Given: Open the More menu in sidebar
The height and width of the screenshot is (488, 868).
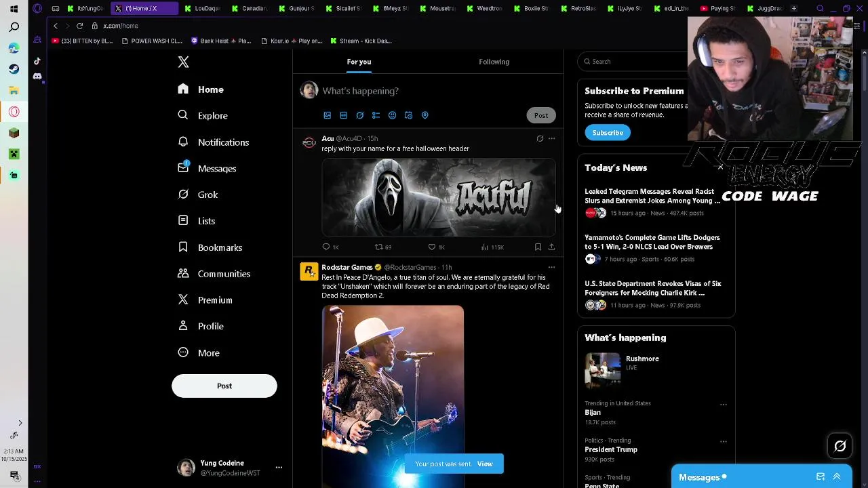Looking at the screenshot, I should click(x=198, y=352).
